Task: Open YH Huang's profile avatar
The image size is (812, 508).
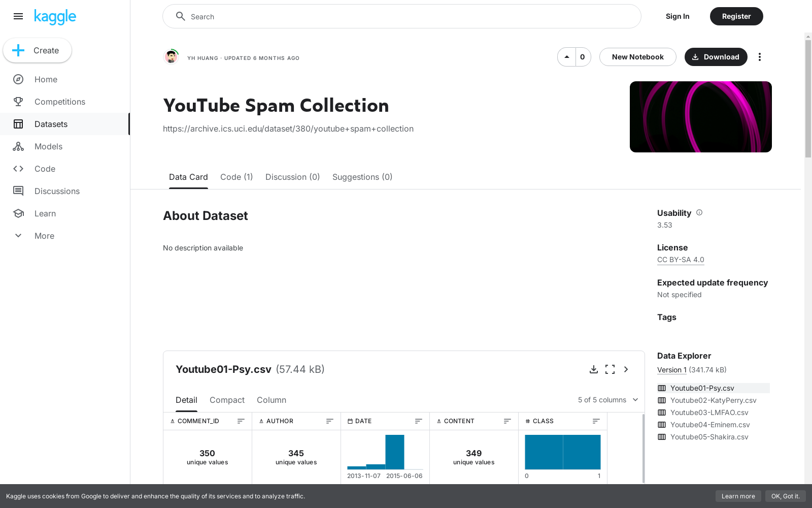Action: coord(172,57)
